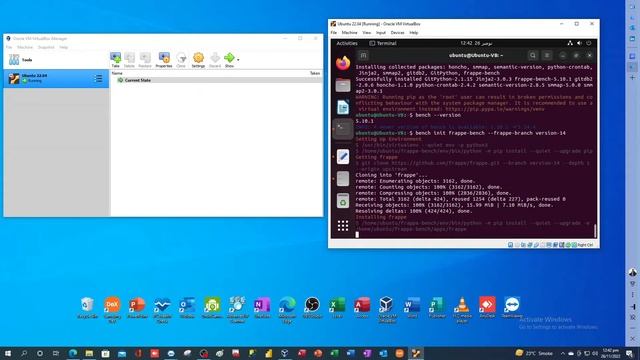This screenshot has width=640, height=360.
Task: Open the clock and date in Ubuntu top bar
Action: coord(476,43)
